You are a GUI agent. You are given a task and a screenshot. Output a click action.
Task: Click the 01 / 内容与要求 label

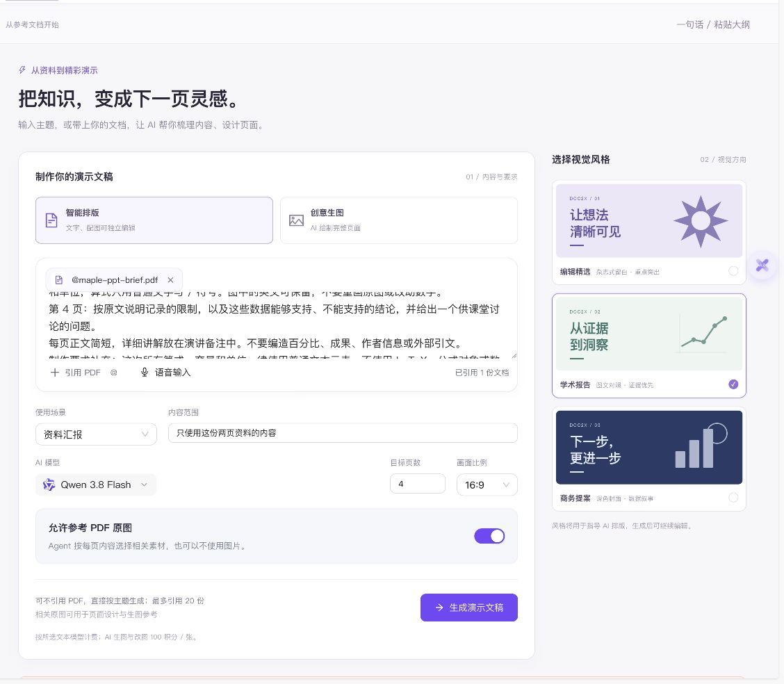tap(491, 177)
